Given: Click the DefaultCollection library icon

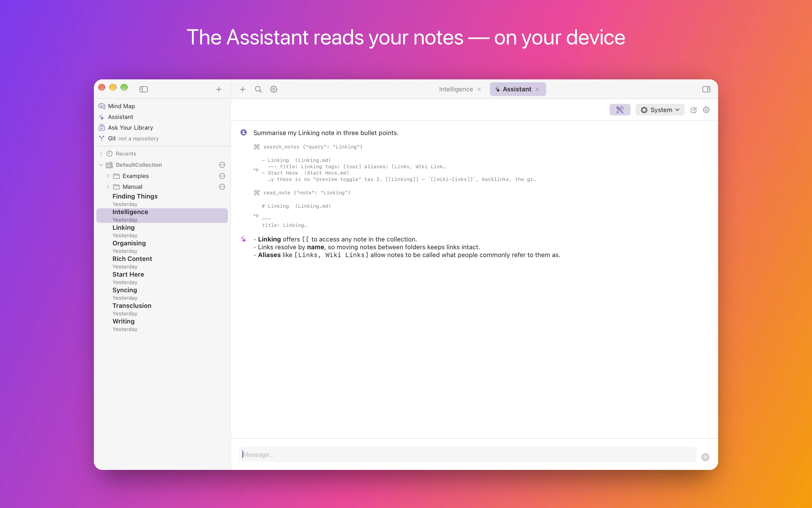Looking at the screenshot, I should (x=109, y=165).
